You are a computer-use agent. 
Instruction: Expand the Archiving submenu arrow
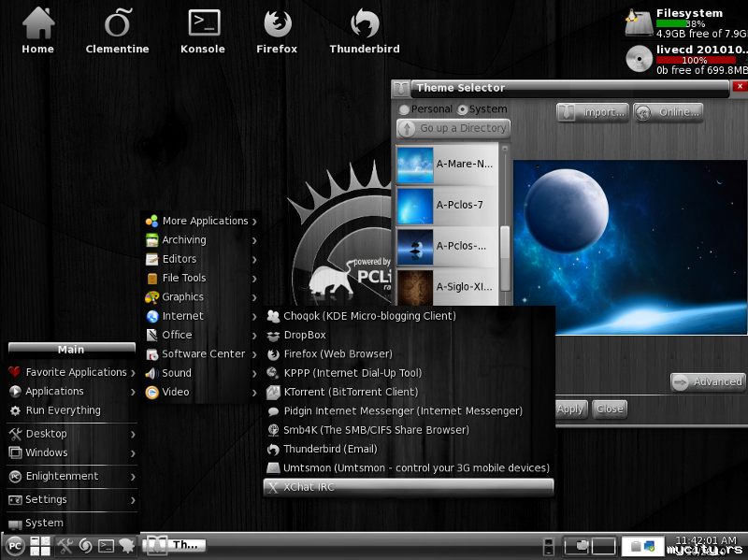(254, 241)
